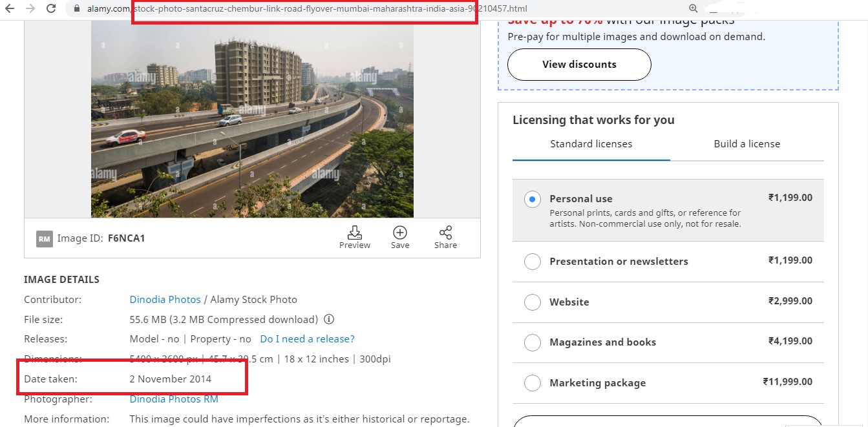The height and width of the screenshot is (427, 868).
Task: Switch to Build a license tab
Action: (746, 144)
